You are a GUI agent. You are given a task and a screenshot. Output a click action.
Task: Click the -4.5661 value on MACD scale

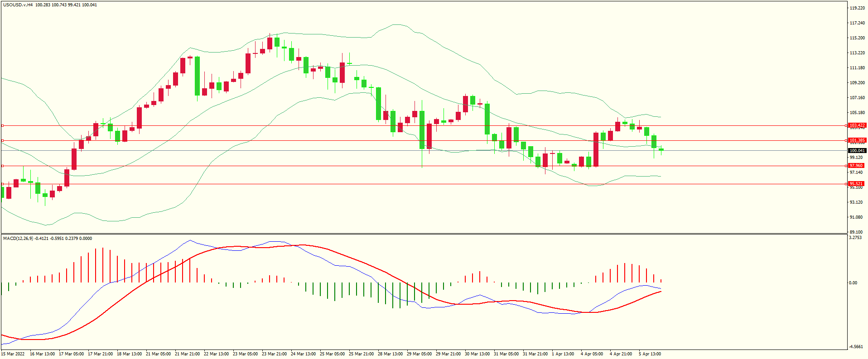(x=856, y=347)
